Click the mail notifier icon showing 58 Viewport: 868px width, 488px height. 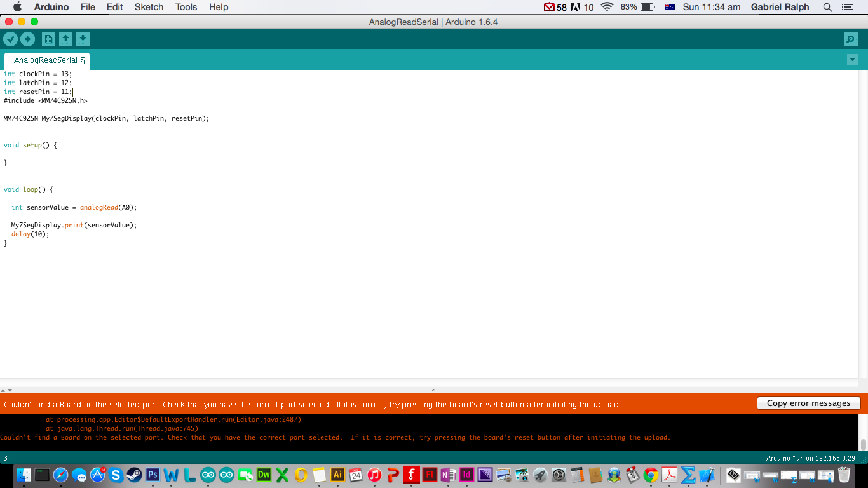[555, 7]
